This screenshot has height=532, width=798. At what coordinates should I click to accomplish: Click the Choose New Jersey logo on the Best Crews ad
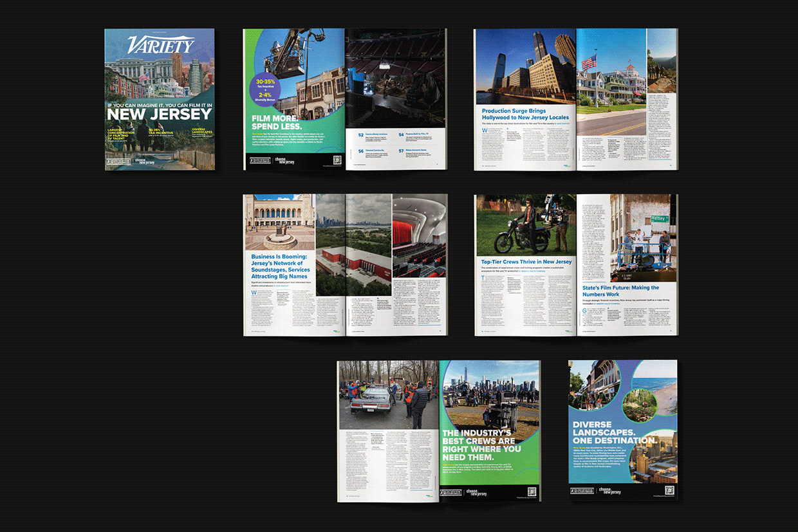pos(477,493)
